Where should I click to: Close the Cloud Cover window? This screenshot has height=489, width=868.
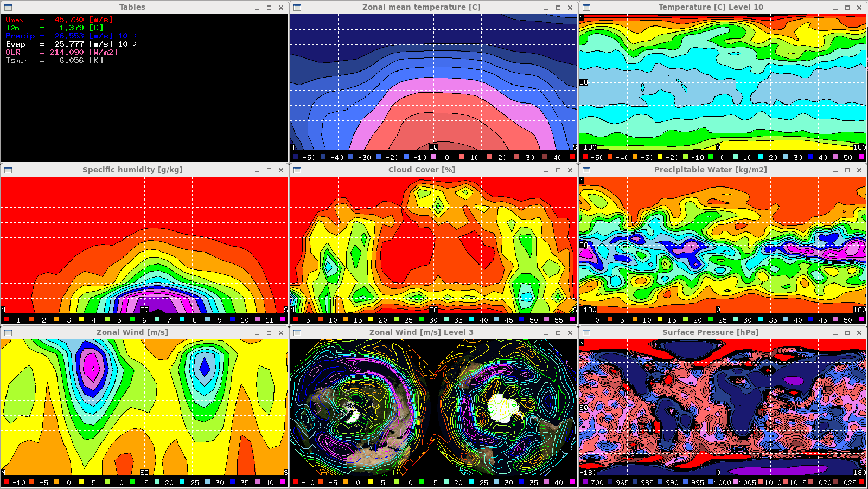click(570, 170)
